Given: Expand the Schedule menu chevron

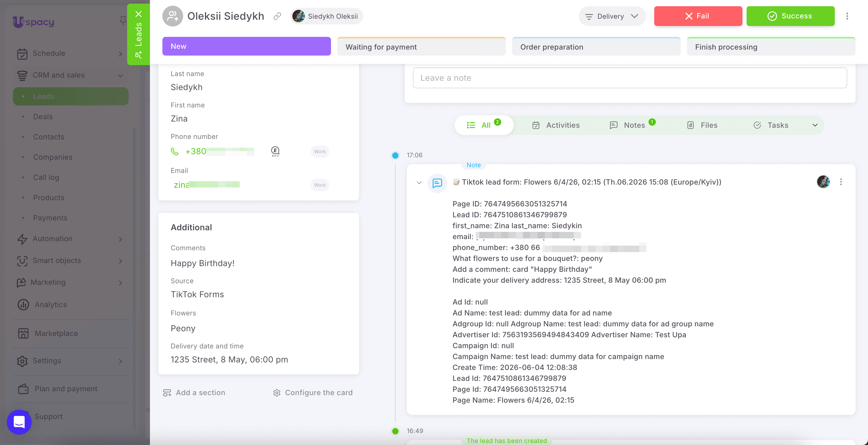Looking at the screenshot, I should click(121, 53).
